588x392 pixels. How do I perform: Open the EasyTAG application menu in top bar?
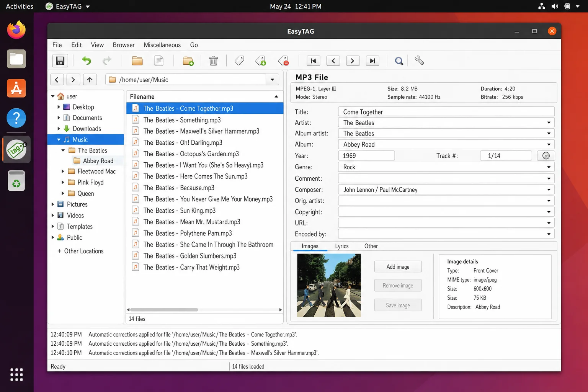point(68,6)
